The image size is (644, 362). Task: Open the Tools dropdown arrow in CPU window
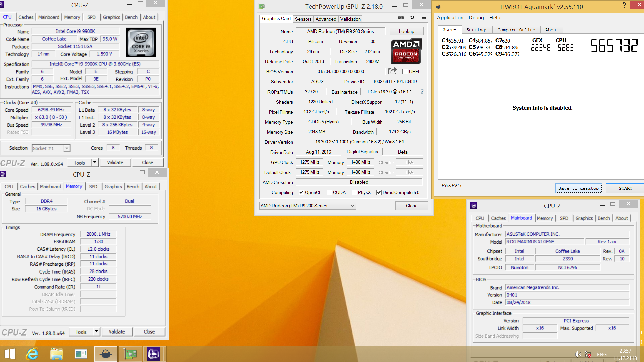[95, 163]
